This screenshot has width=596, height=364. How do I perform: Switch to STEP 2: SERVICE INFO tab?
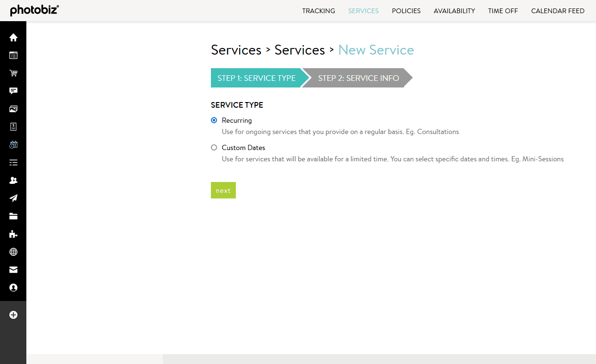click(358, 78)
